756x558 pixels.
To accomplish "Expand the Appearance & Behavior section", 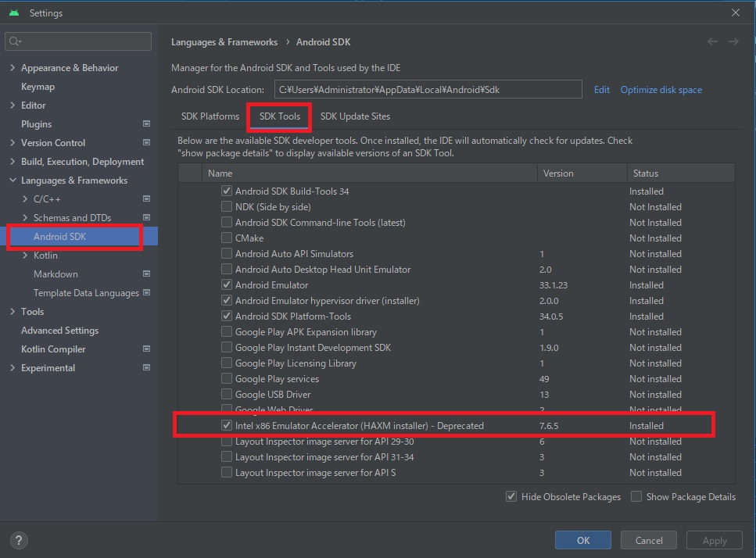I will 13,68.
